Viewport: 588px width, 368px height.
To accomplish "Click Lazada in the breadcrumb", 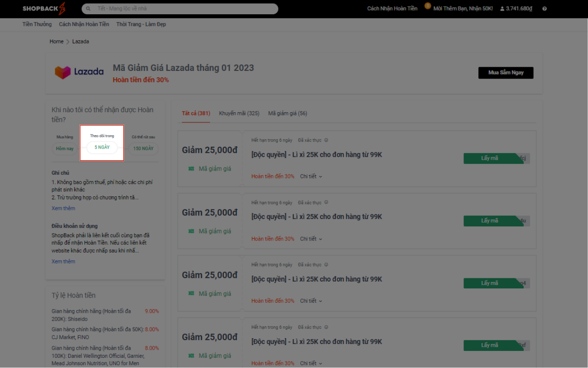I will pyautogui.click(x=80, y=41).
